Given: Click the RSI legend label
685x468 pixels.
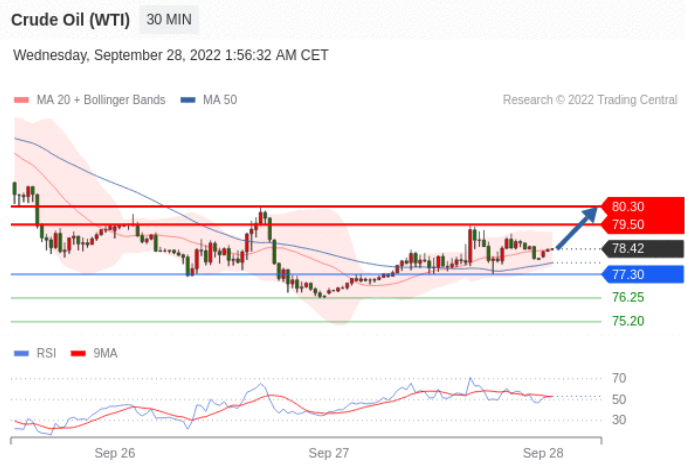Looking at the screenshot, I should click(46, 354).
